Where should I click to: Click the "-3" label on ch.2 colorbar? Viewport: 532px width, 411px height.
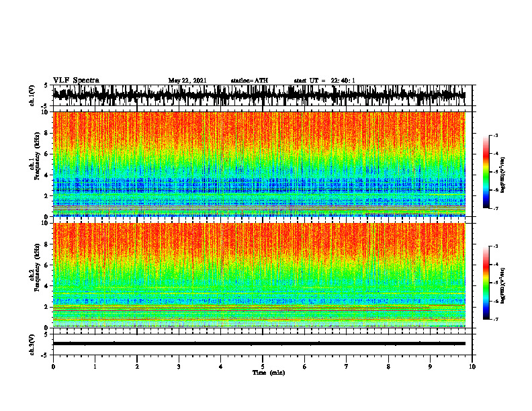coord(495,246)
